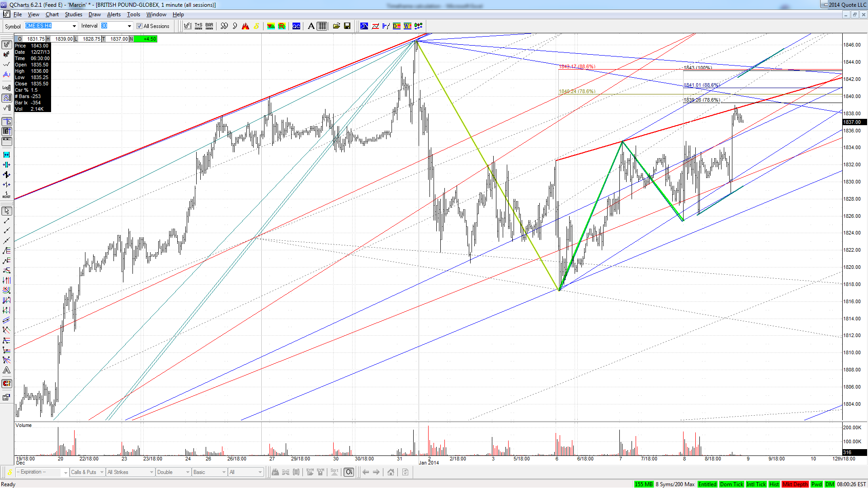The width and height of the screenshot is (868, 488).
Task: Select the Log scale sidebar icon
Action: 6,88
